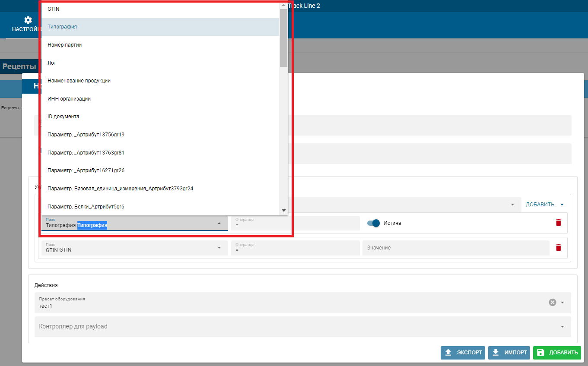Collapse the Типография field dropdown
Image resolution: width=588 pixels, height=366 pixels.
(x=219, y=223)
